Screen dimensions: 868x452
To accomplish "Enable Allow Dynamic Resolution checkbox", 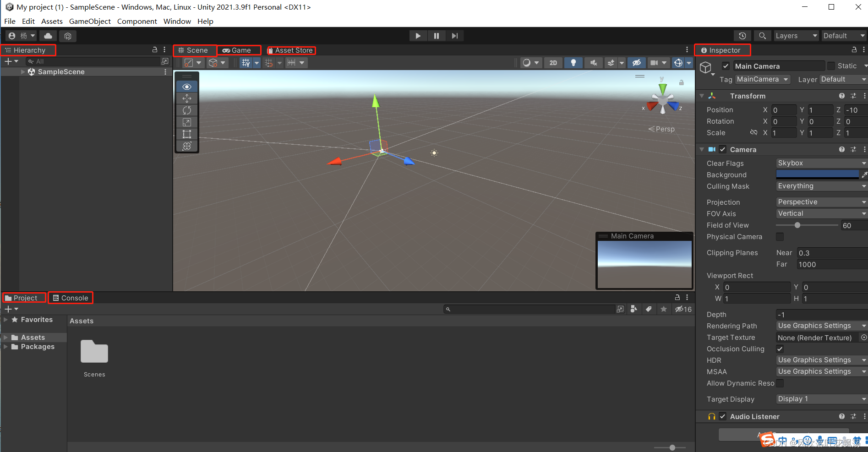I will [x=780, y=383].
